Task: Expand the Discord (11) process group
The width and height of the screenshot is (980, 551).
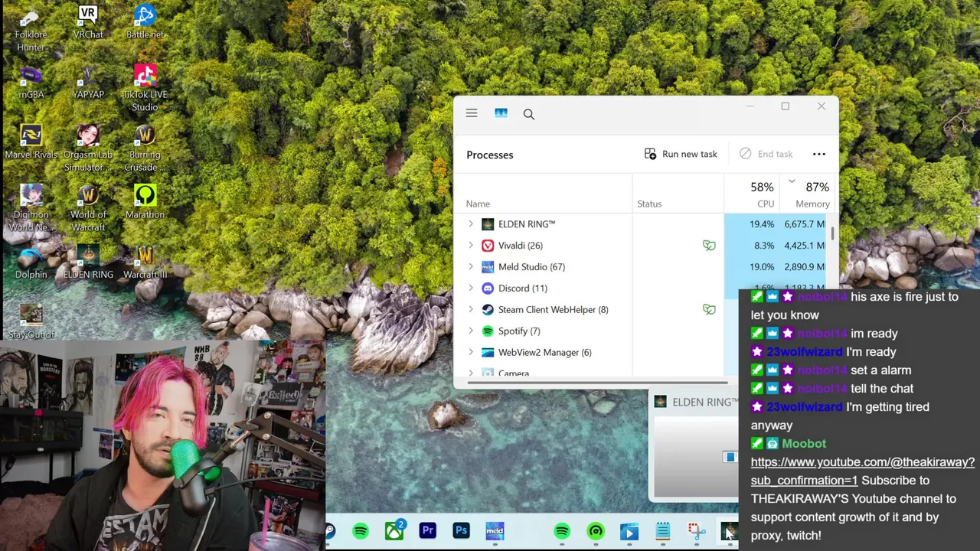Action: tap(471, 289)
